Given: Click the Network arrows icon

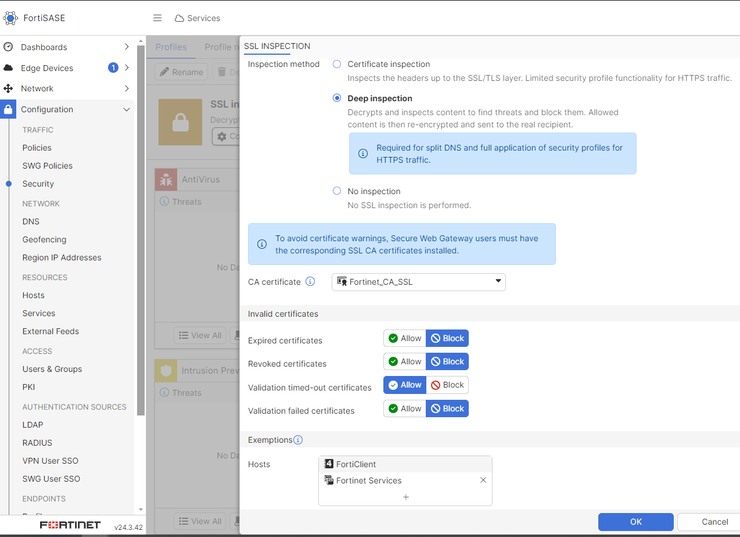Looking at the screenshot, I should (x=8, y=88).
